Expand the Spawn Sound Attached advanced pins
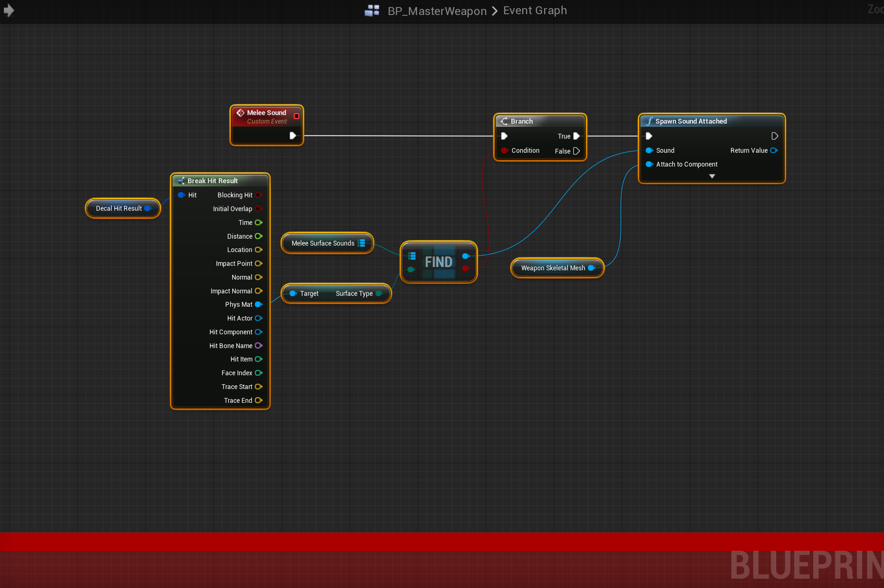Image resolution: width=884 pixels, height=588 pixels. point(712,176)
